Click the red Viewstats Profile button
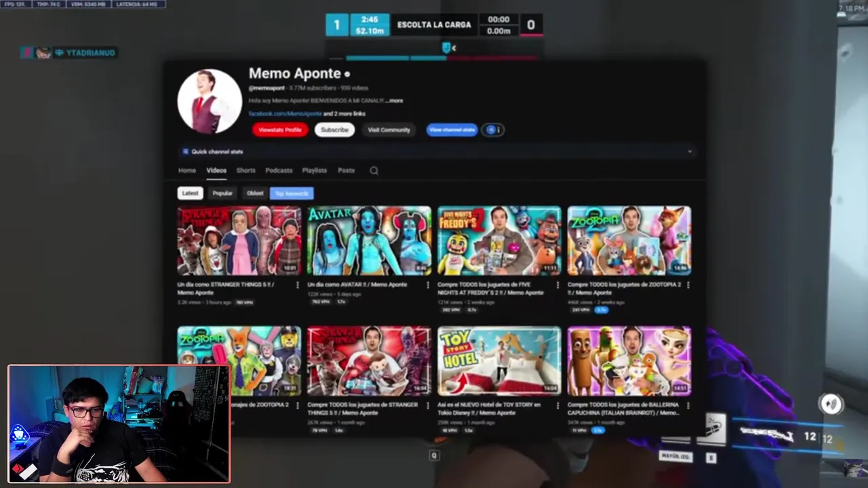Viewport: 868px width, 488px height. [280, 129]
